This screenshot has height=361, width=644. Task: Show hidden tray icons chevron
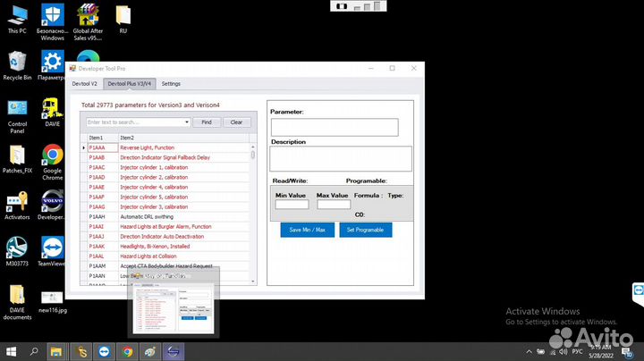click(529, 351)
